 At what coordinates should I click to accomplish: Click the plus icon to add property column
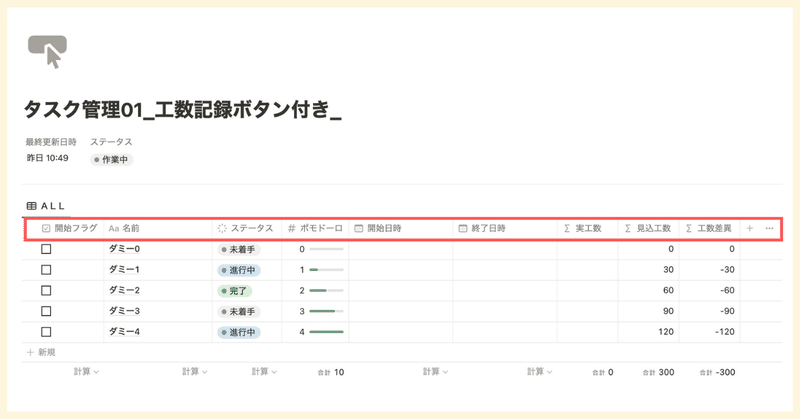click(x=749, y=229)
